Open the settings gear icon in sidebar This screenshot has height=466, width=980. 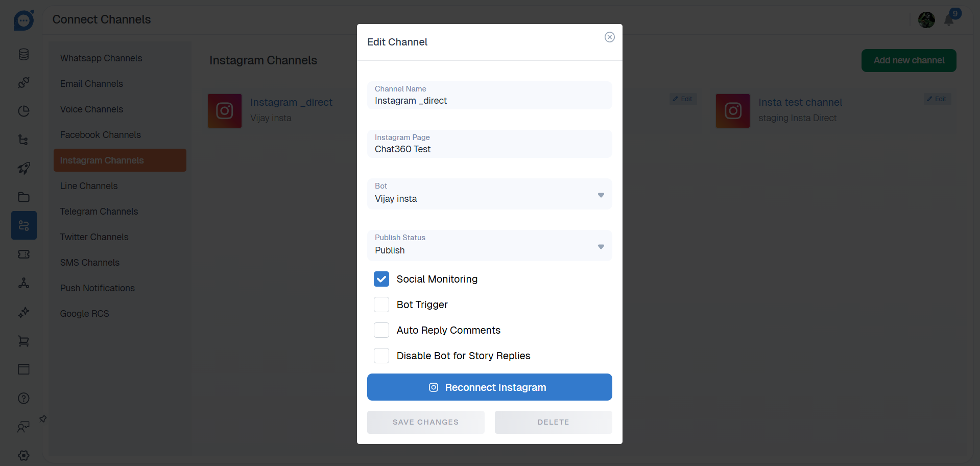click(23, 455)
